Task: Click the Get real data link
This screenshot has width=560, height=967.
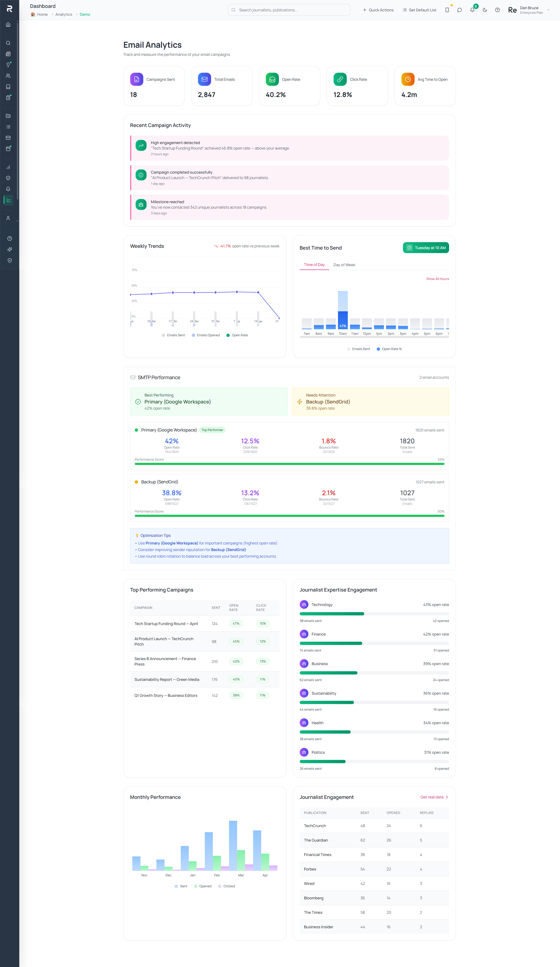Action: click(434, 797)
